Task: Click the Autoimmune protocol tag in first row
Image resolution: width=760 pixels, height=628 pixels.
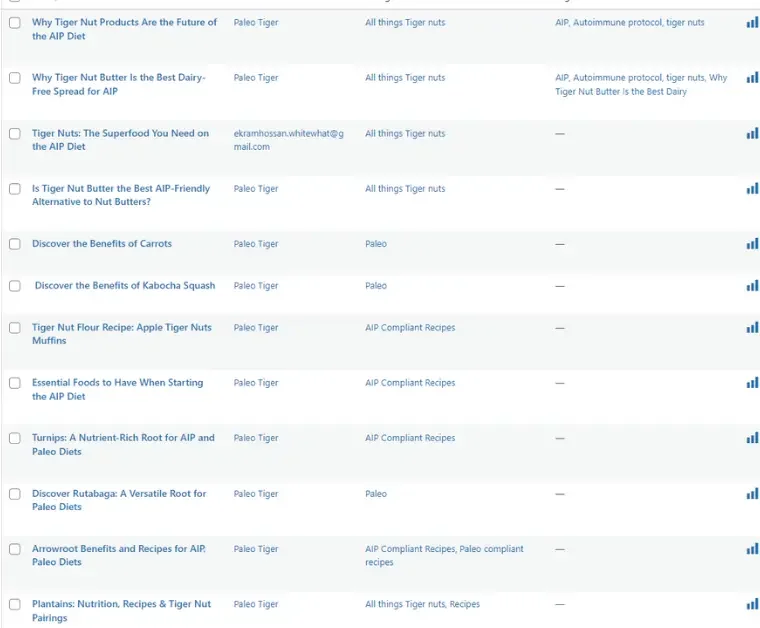Action: 617,23
